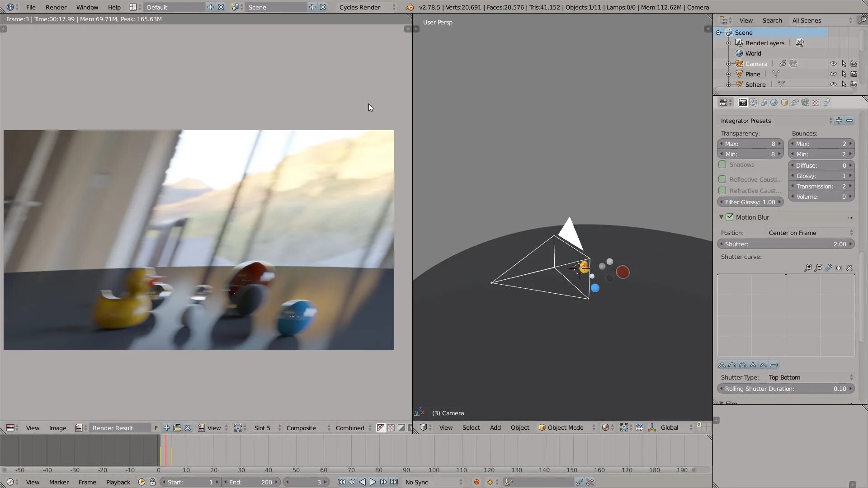Click the Shutter value slider

[786, 244]
